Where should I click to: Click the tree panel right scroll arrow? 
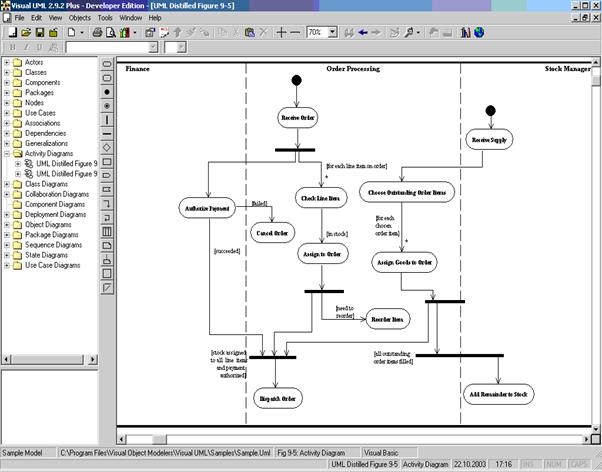pyautogui.click(x=93, y=360)
